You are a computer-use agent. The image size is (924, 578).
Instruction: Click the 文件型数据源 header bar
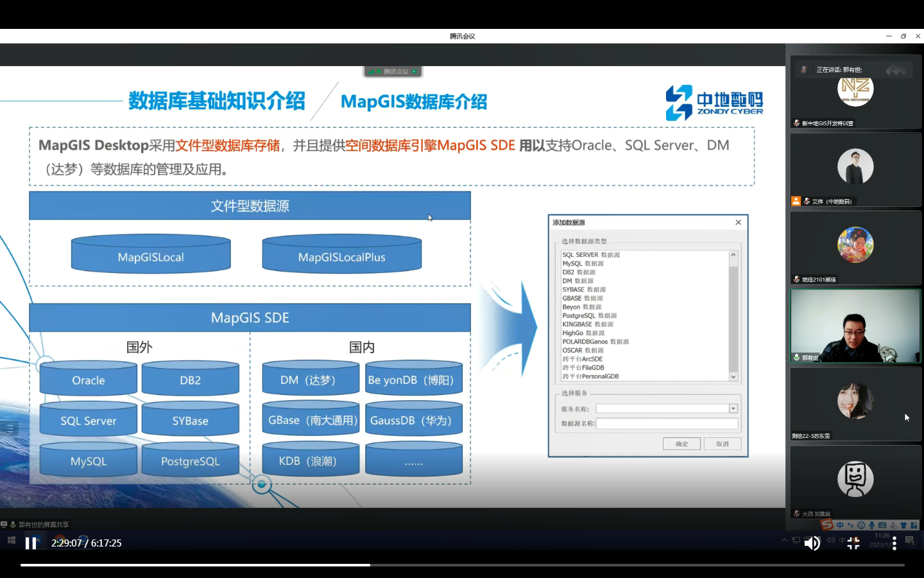coord(250,206)
